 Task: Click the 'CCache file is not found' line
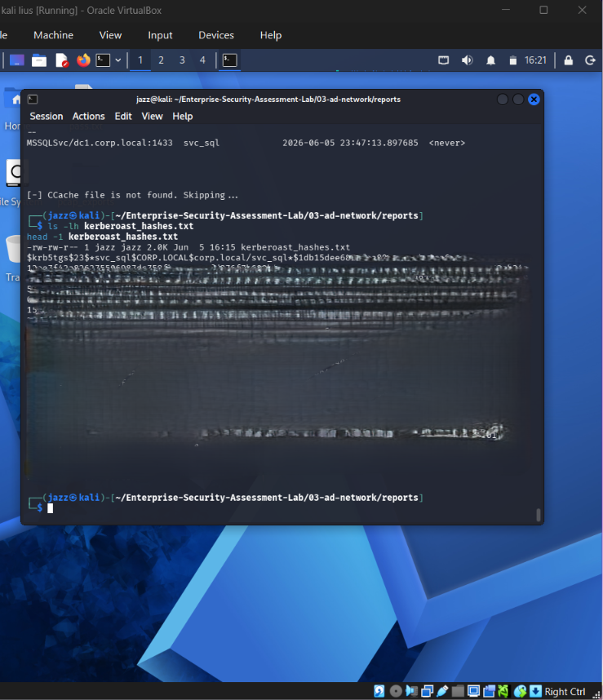click(132, 195)
